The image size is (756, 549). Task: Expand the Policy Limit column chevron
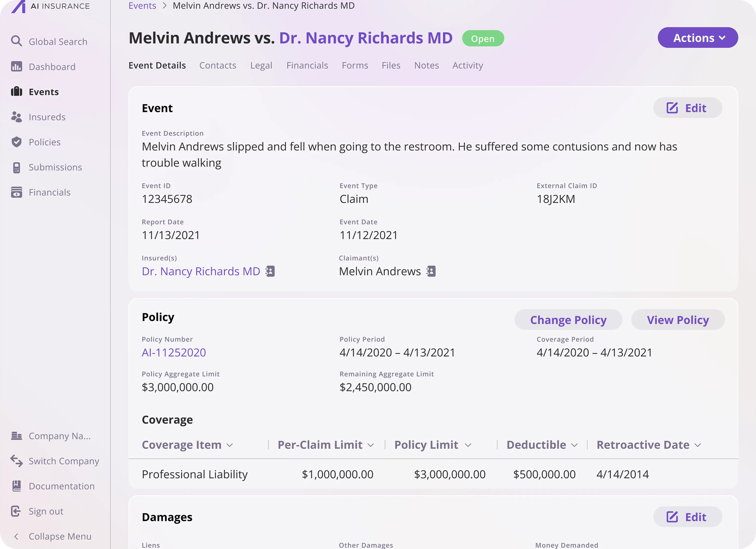tap(468, 445)
